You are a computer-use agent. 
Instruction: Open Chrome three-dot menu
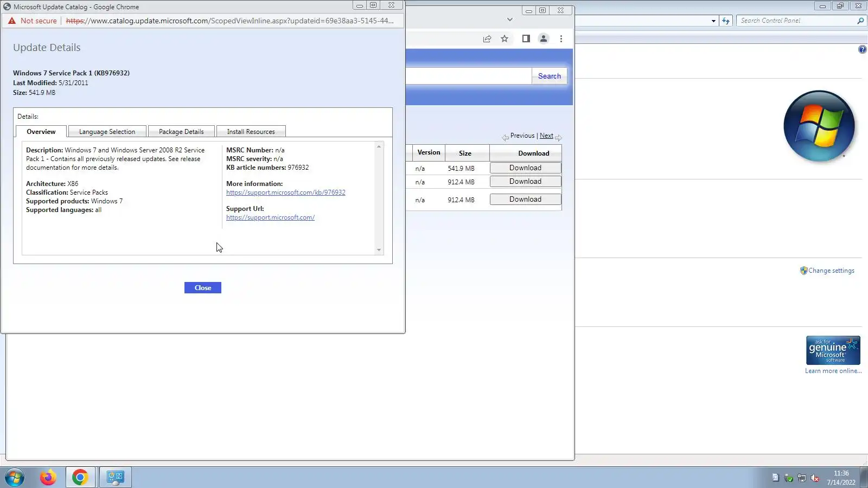(x=561, y=38)
